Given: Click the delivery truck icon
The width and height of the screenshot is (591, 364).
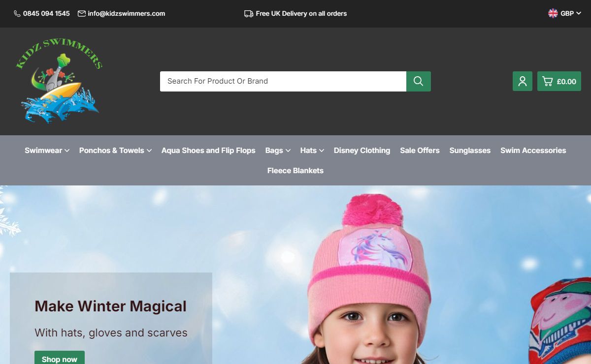Looking at the screenshot, I should [249, 14].
